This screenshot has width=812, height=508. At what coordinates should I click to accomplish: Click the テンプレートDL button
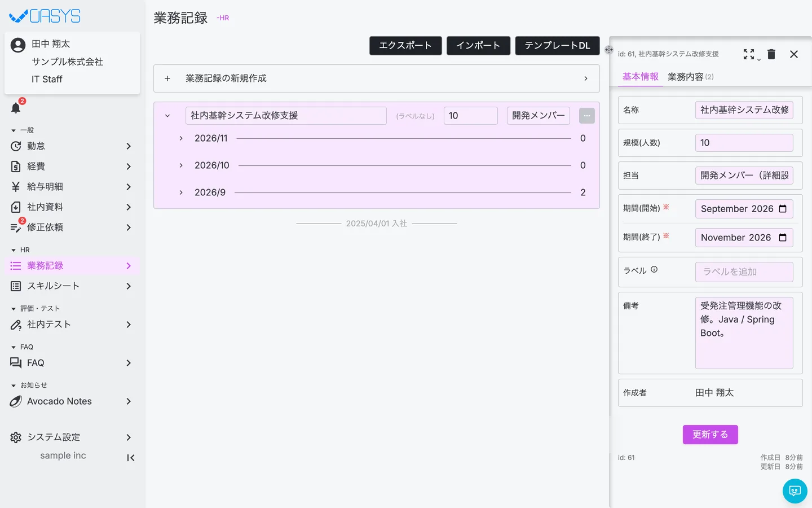point(557,46)
